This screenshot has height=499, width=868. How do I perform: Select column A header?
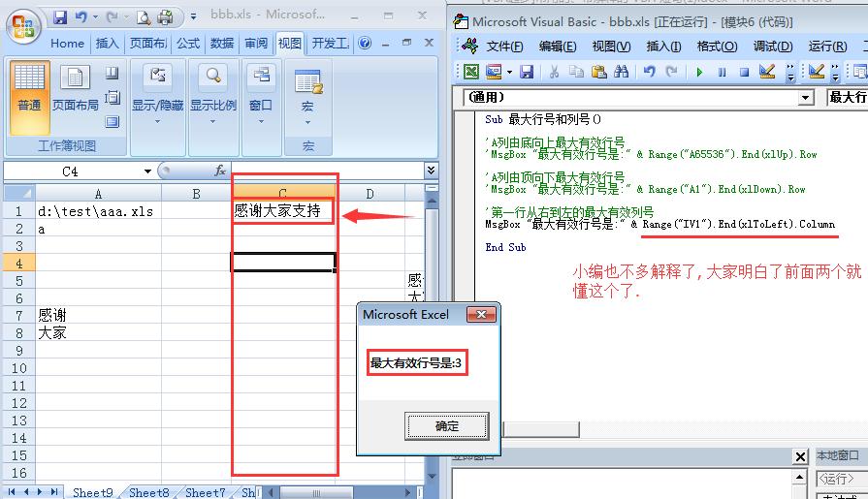[x=98, y=194]
